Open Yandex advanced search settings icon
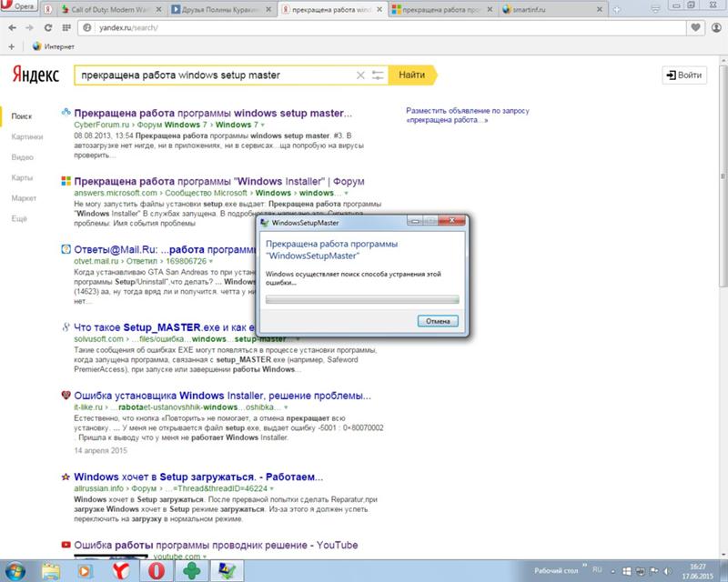728x582 pixels. point(378,75)
